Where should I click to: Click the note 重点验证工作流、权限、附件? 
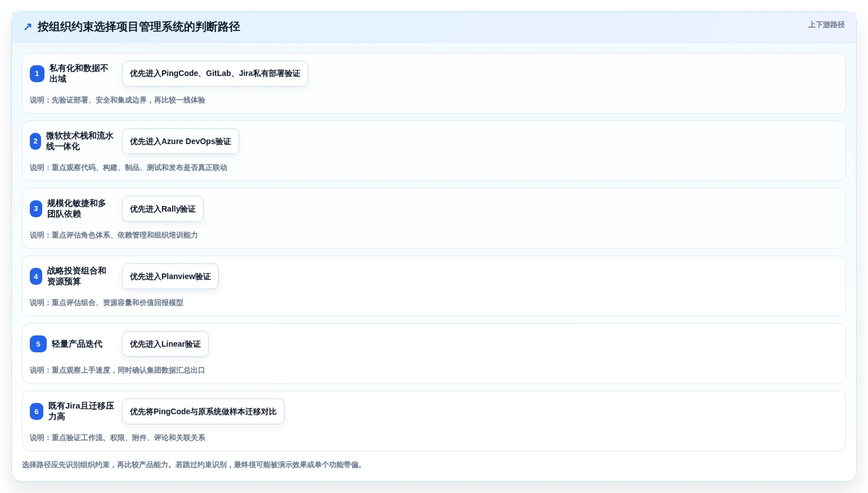[118, 438]
